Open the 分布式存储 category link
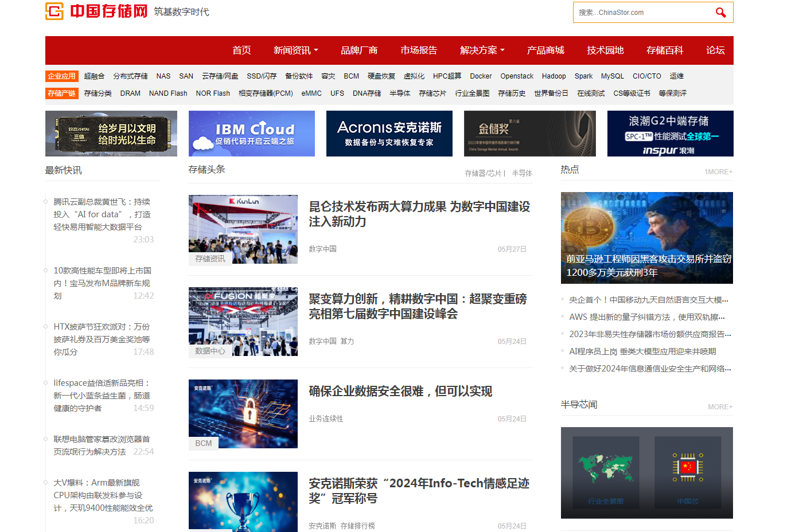 click(x=130, y=76)
